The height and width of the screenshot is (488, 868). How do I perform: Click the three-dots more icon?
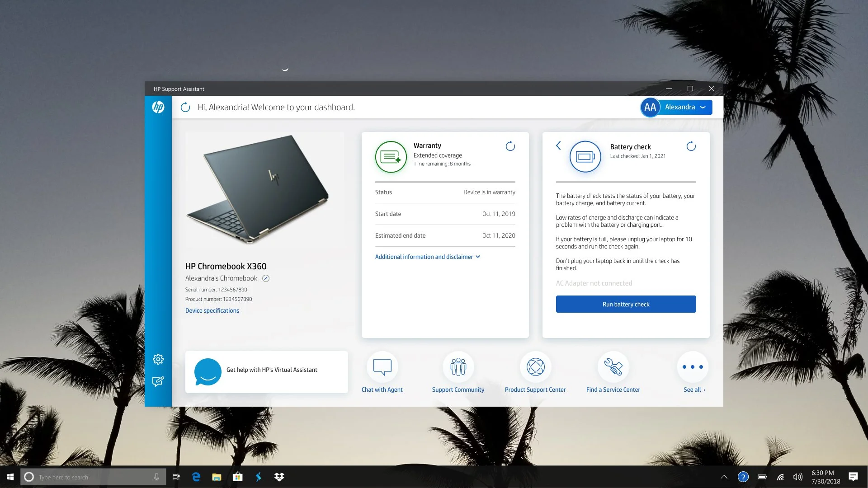click(693, 367)
